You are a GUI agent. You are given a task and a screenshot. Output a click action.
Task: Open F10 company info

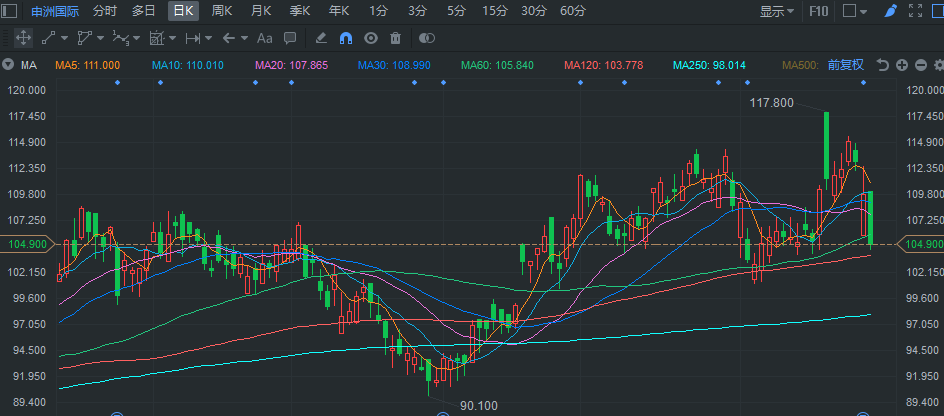coord(818,11)
